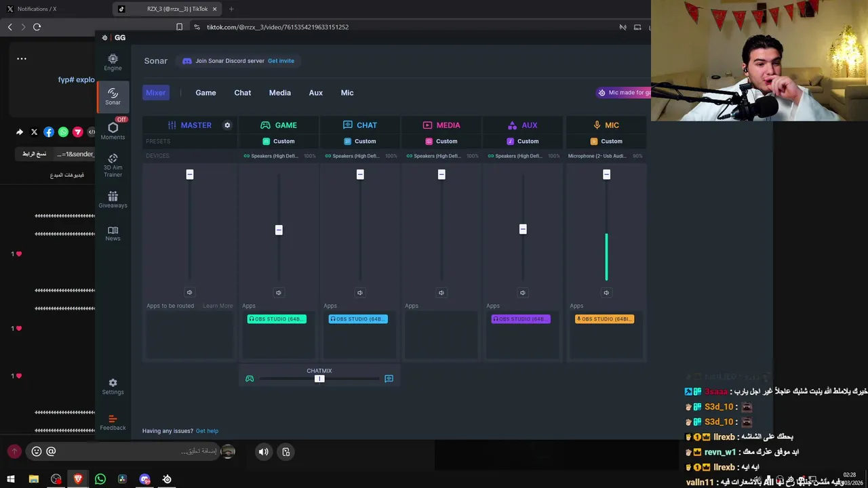The height and width of the screenshot is (488, 868).
Task: Open the Feedback section
Action: (x=113, y=422)
